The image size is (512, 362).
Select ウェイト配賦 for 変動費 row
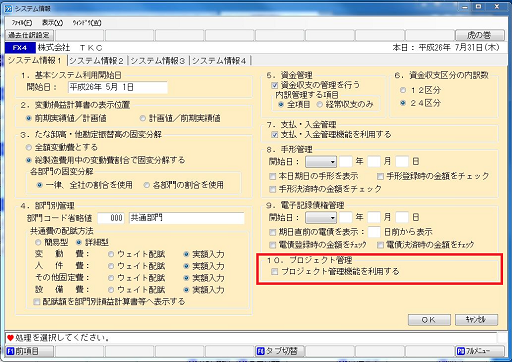click(x=111, y=255)
